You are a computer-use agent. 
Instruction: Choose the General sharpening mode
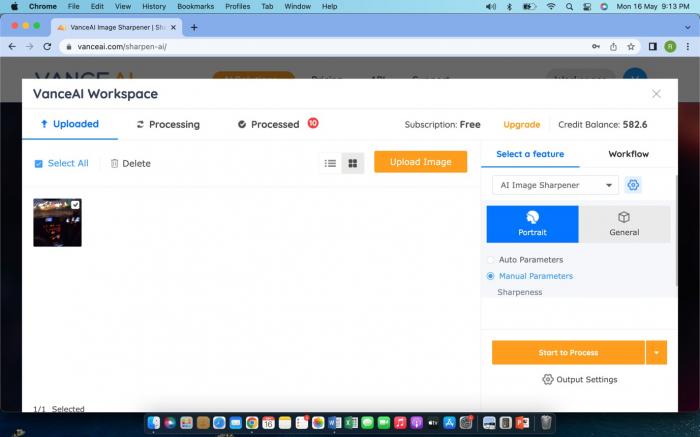tap(624, 224)
